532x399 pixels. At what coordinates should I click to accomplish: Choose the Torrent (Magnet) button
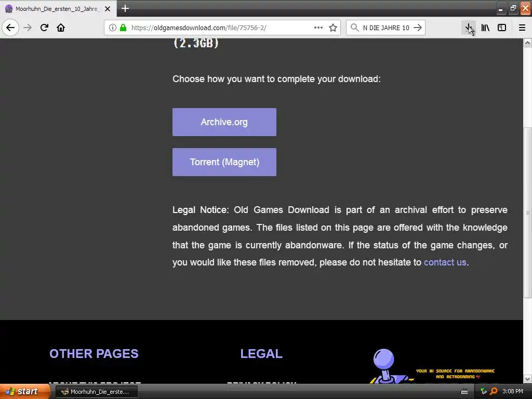click(x=224, y=162)
